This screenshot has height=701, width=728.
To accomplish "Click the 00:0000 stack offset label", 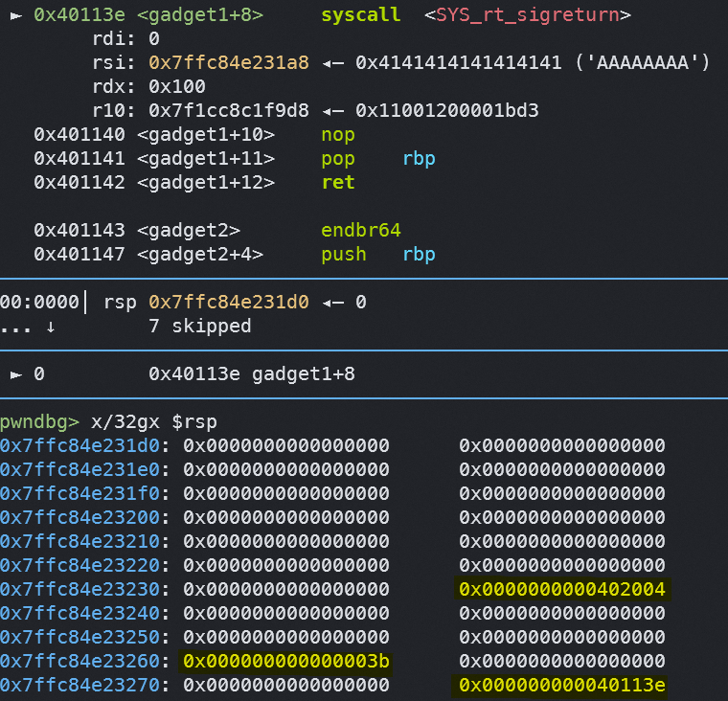I will point(39,303).
